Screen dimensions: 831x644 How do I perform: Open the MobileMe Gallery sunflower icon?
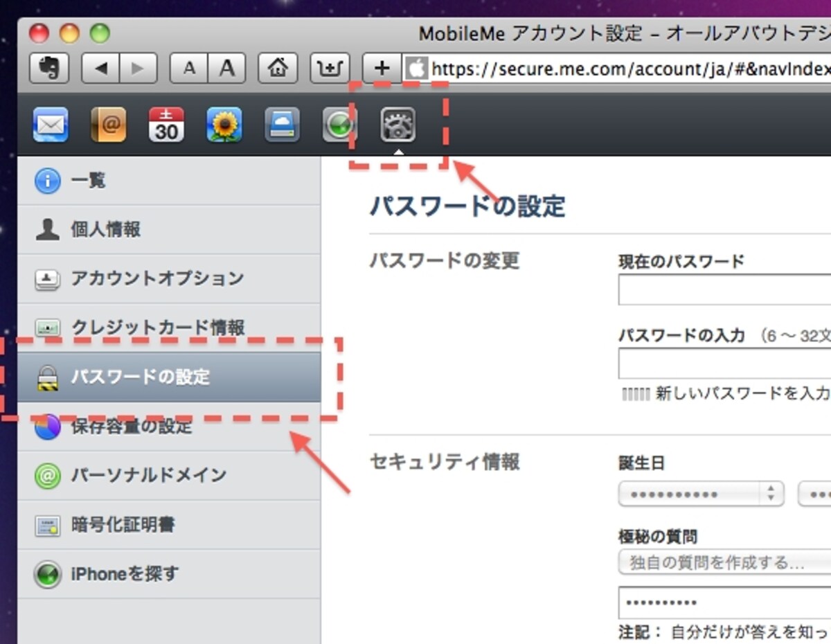(224, 125)
